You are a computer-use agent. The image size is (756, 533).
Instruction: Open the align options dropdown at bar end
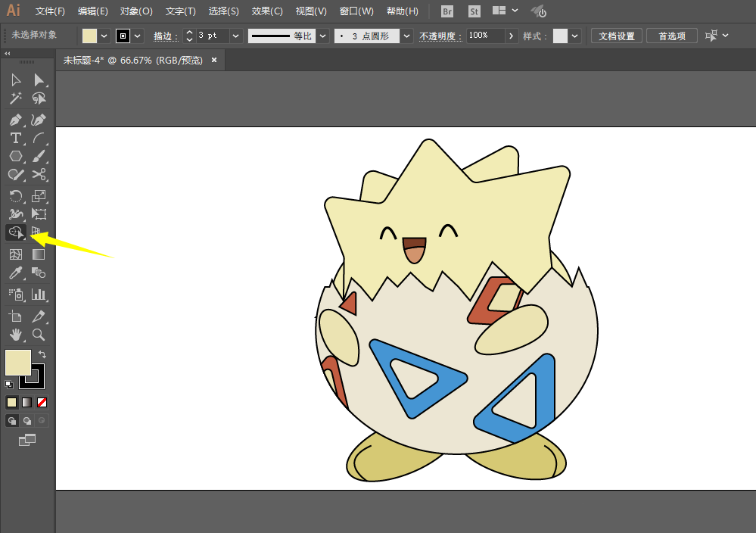tap(725, 36)
